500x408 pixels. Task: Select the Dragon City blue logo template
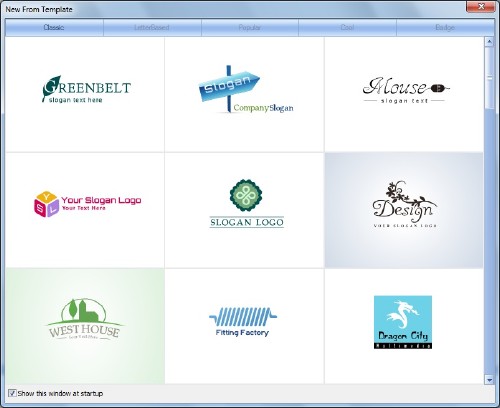click(404, 326)
